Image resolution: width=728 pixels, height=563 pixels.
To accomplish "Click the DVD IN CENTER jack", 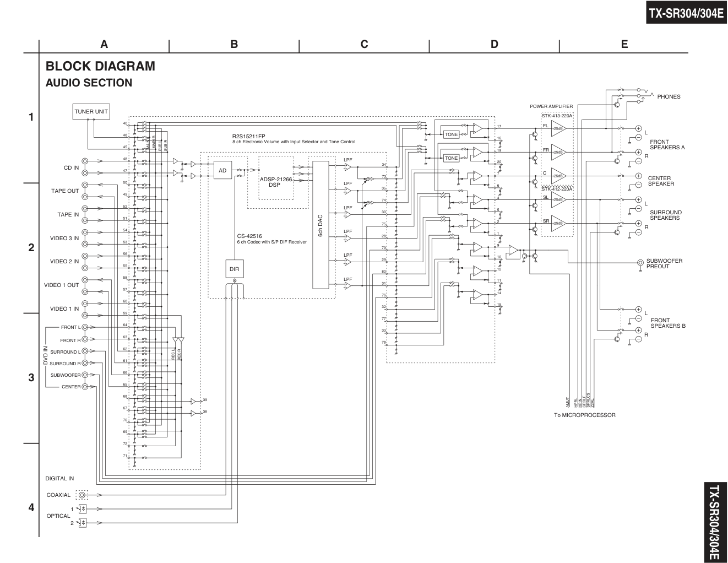I will pyautogui.click(x=85, y=387).
